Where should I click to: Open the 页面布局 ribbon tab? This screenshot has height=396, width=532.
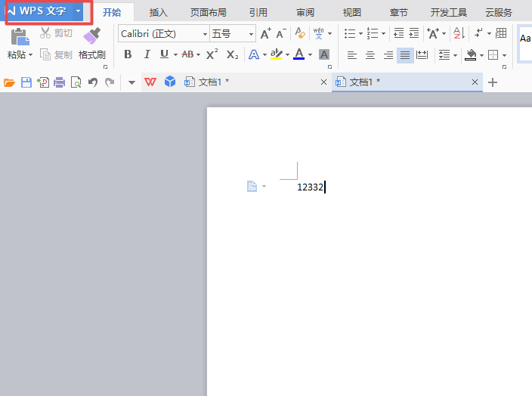click(x=208, y=12)
